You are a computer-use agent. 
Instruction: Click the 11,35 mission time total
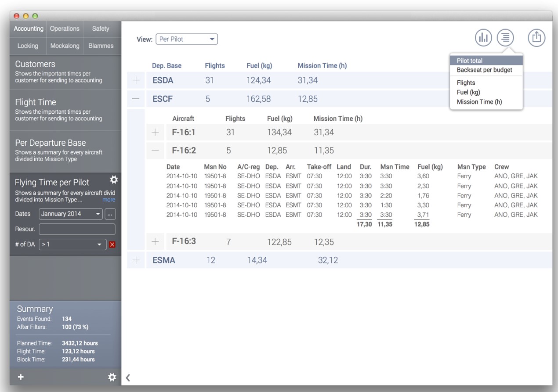[385, 224]
